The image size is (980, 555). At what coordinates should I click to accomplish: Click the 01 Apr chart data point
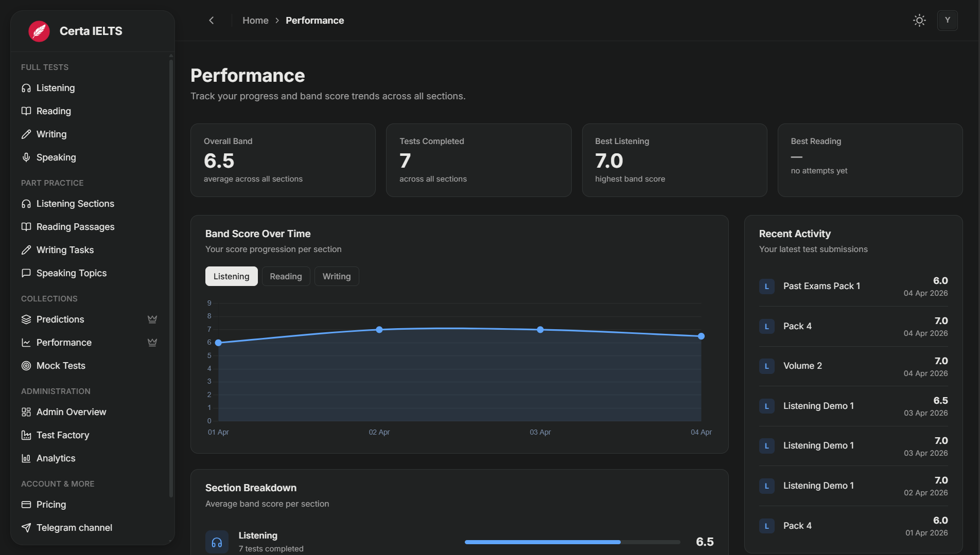tap(218, 343)
